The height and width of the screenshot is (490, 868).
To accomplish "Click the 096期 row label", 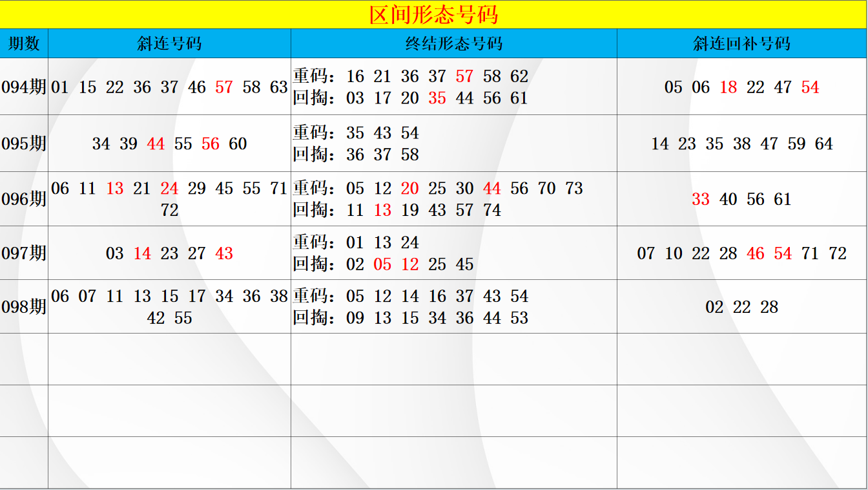I will tap(24, 199).
